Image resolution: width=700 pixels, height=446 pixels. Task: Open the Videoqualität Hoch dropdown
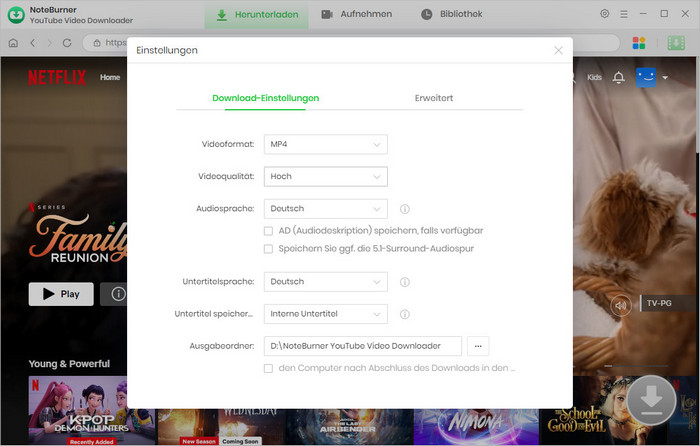(325, 176)
